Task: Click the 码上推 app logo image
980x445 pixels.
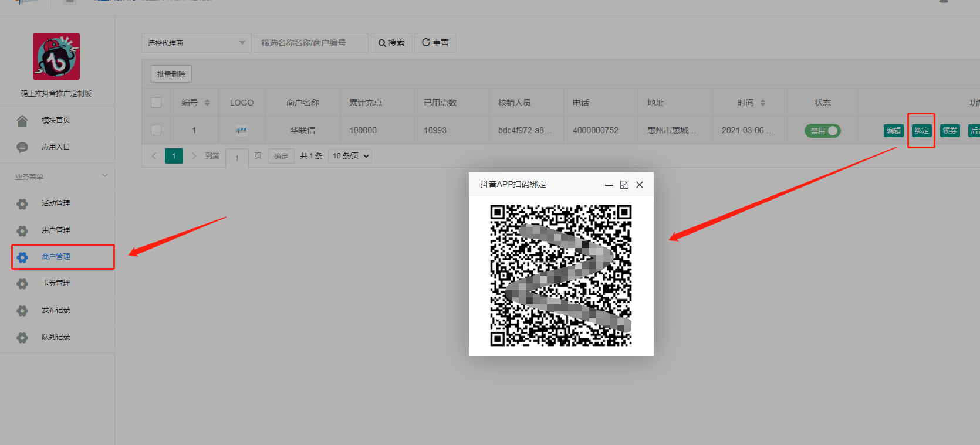Action: point(56,56)
